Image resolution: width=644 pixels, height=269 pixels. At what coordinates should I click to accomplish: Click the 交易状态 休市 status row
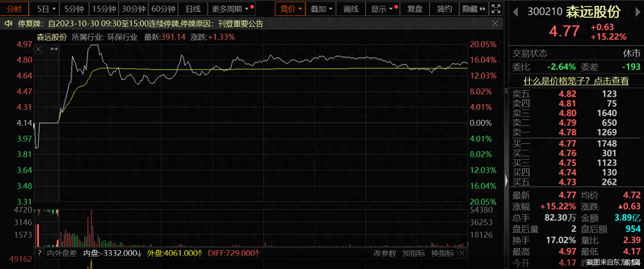[x=576, y=53]
